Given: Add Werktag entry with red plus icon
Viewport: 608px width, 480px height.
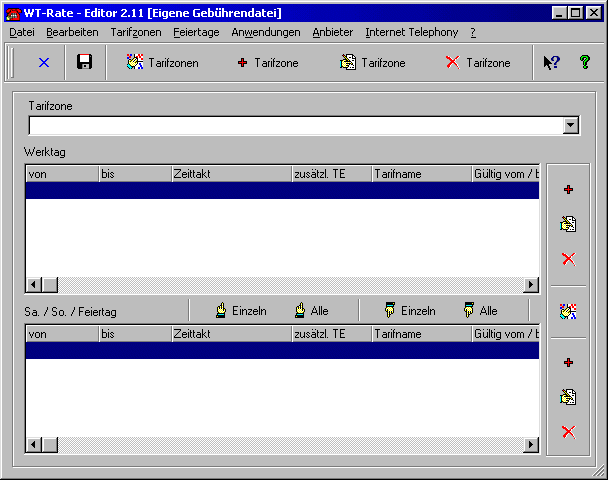Looking at the screenshot, I should click(569, 190).
